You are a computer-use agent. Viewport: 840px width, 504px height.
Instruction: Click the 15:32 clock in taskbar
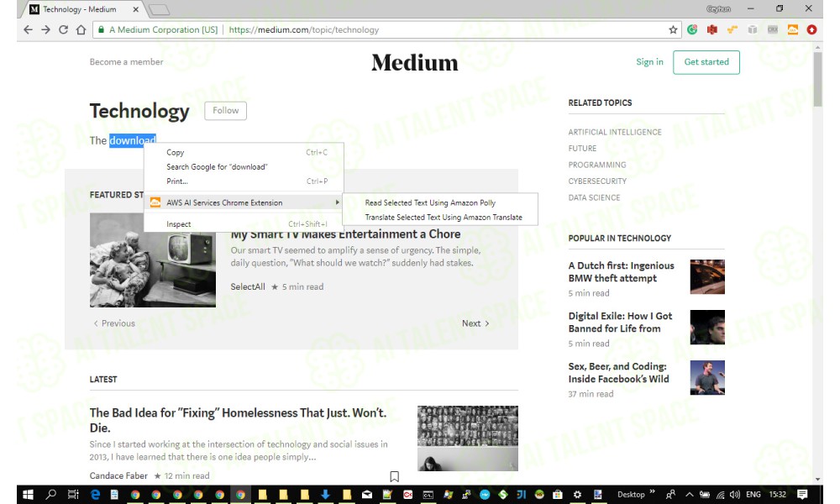coord(778,495)
